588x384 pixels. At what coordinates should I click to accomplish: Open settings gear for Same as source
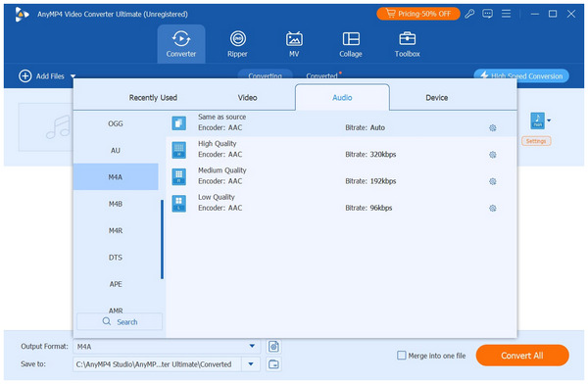(493, 128)
